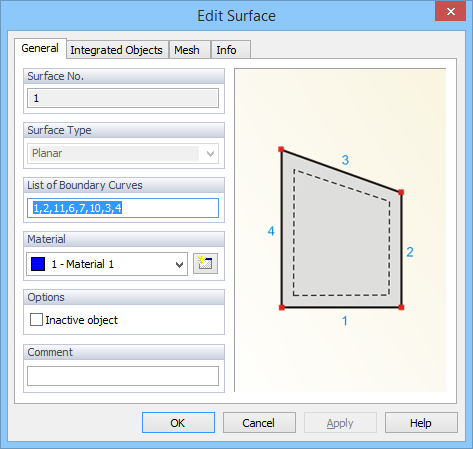This screenshot has width=473, height=449.
Task: Click the top-left red node in preview
Action: pos(281,149)
